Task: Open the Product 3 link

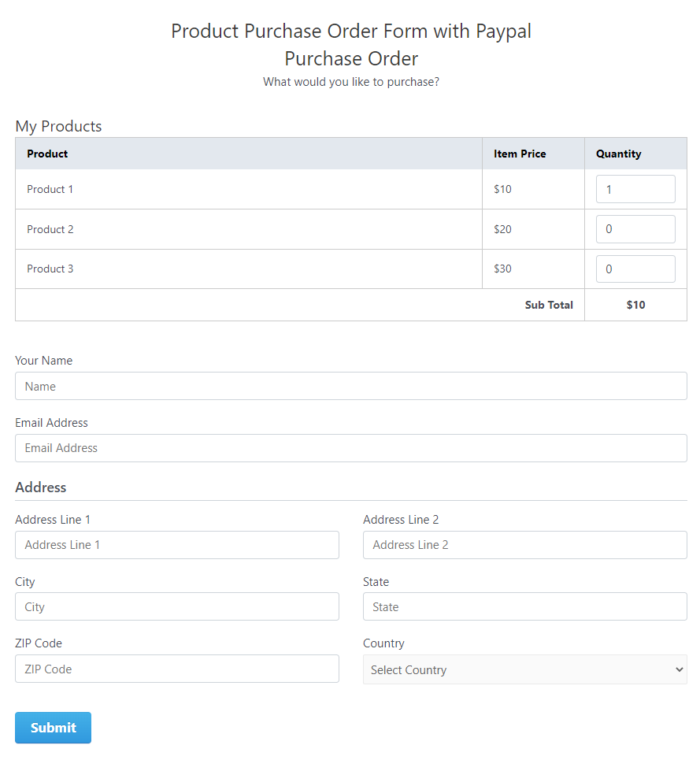Action: [x=50, y=269]
